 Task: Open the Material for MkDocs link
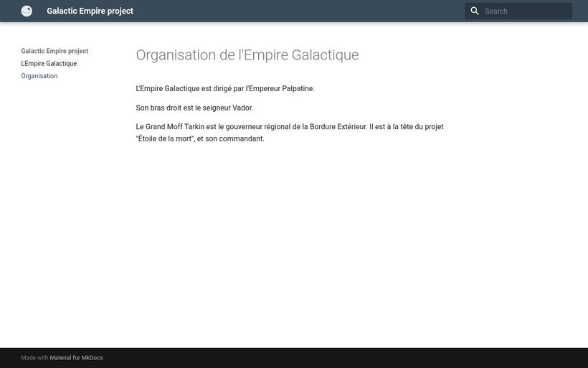pyautogui.click(x=76, y=357)
